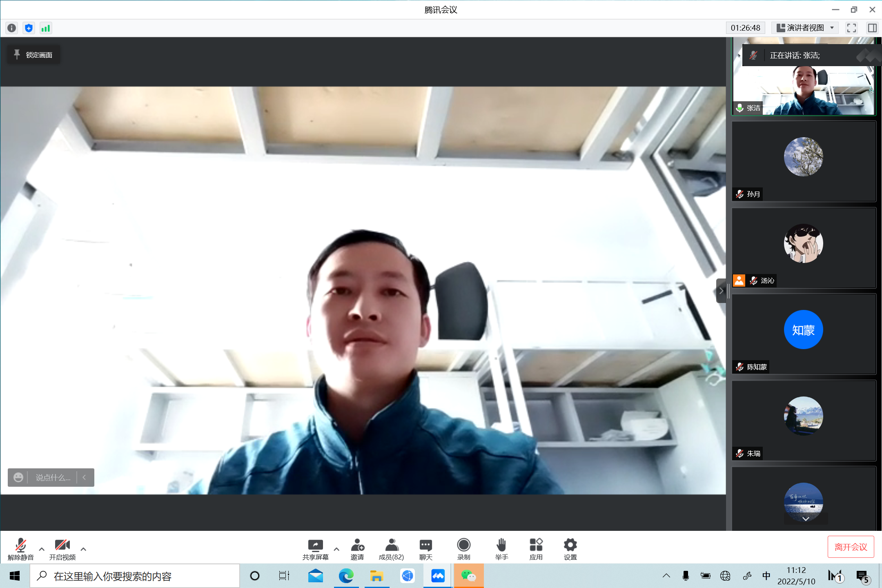Expand audio options arrow beside mute

coord(42,549)
